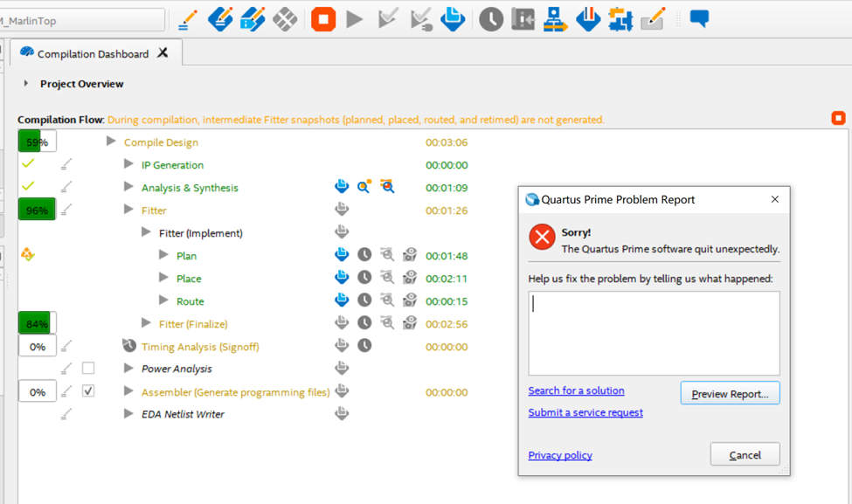Click the pencil edit icon beside Assembler
Viewport: 852px width, 504px height.
(x=66, y=391)
